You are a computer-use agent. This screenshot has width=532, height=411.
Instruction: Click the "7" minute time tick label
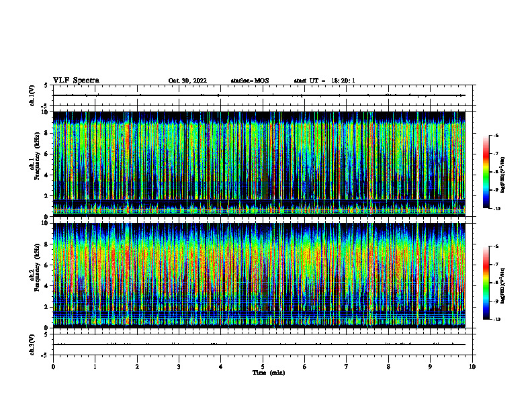[x=347, y=367]
